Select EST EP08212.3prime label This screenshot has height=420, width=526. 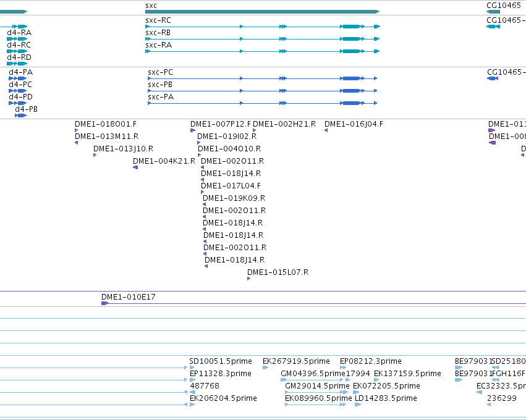pos(371,361)
